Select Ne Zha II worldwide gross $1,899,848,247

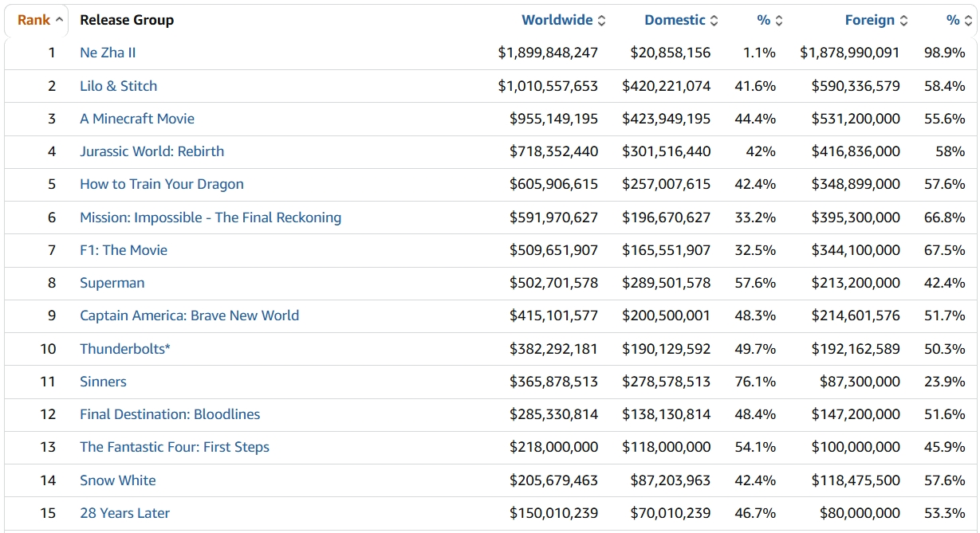[548, 53]
